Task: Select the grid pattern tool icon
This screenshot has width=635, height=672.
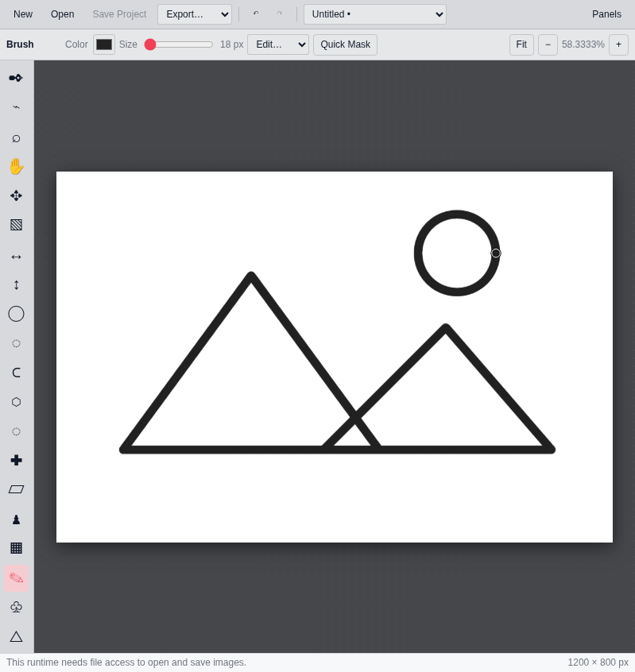Action: (16, 548)
